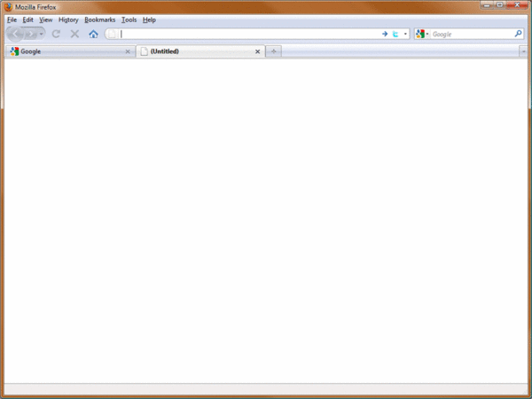Go to the Home page
Viewport: 532px width, 399px height.
click(x=93, y=34)
